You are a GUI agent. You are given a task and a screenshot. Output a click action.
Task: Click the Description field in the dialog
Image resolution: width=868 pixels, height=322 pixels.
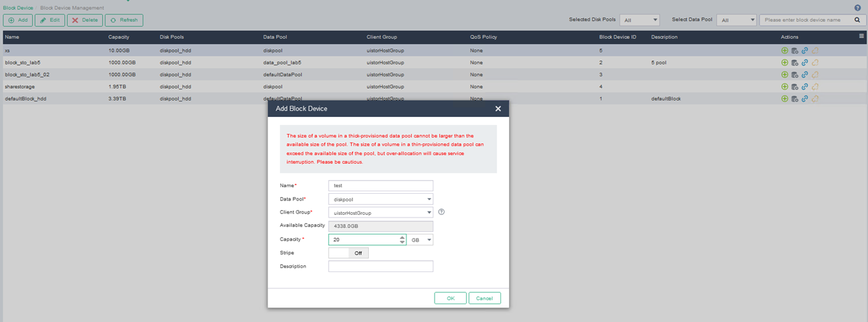coord(381,266)
